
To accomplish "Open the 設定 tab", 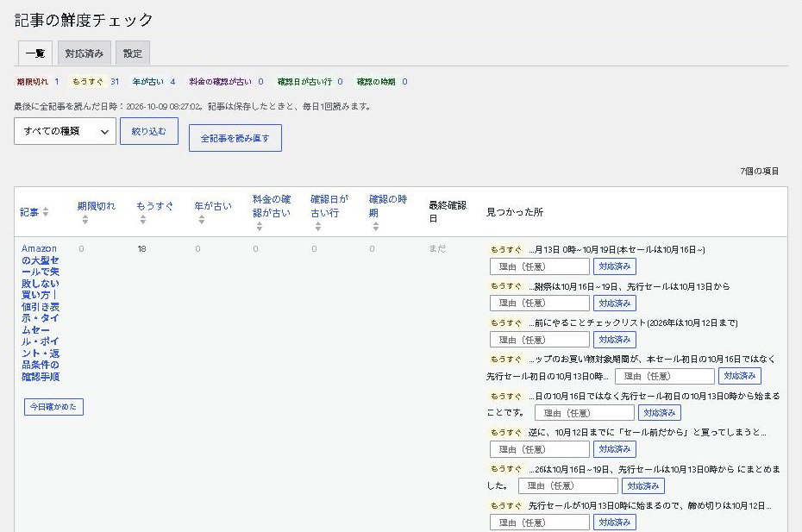I will tap(133, 53).
